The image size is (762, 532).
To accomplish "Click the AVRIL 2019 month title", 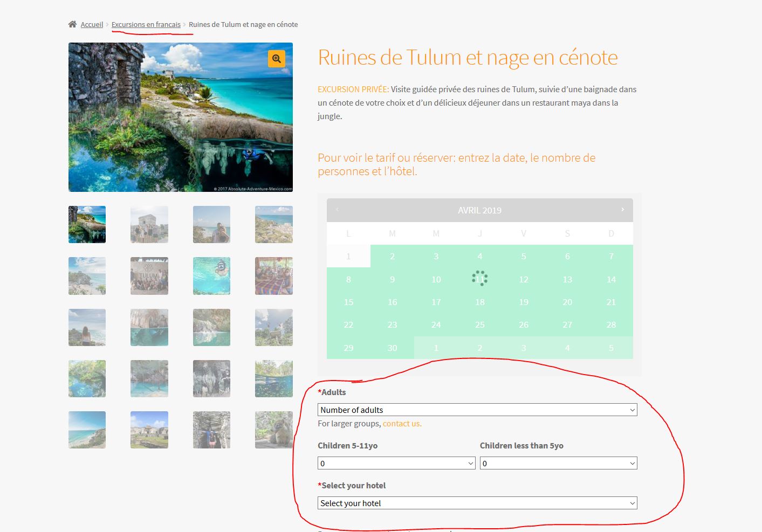I will tap(479, 210).
